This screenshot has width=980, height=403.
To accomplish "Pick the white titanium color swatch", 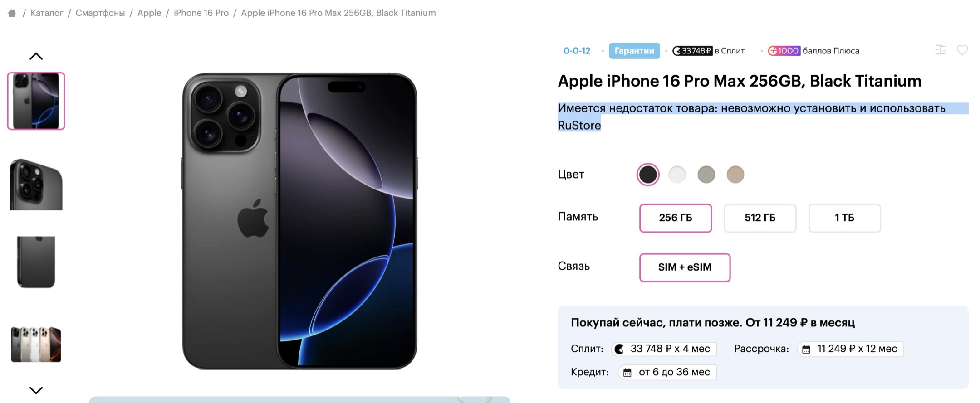I will click(x=677, y=175).
